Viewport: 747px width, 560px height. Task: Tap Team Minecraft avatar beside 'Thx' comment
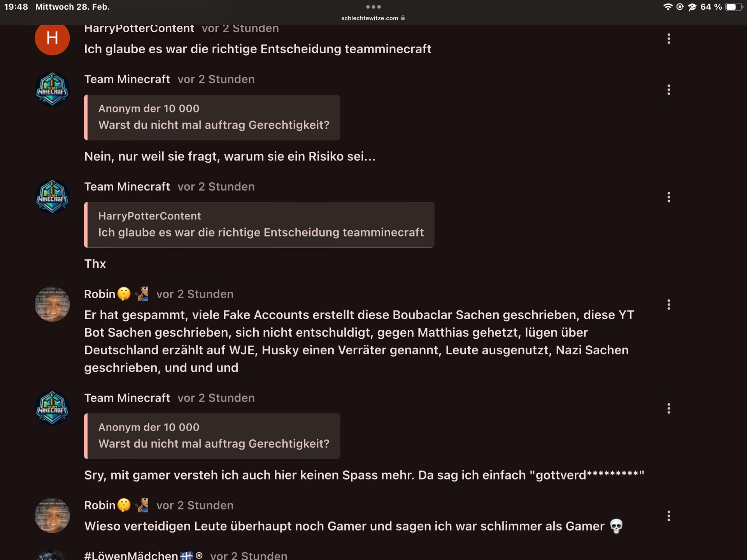52,197
